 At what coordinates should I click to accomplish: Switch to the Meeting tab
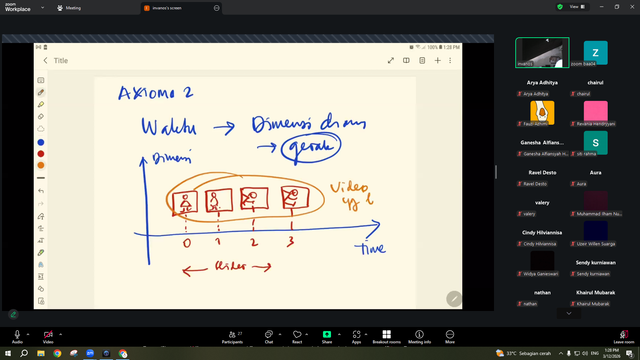click(x=69, y=8)
